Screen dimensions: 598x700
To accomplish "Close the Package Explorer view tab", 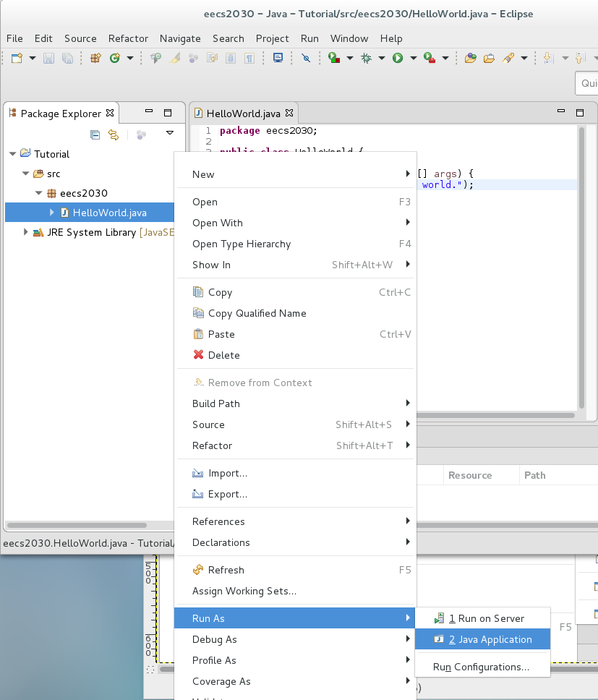I will point(110,113).
